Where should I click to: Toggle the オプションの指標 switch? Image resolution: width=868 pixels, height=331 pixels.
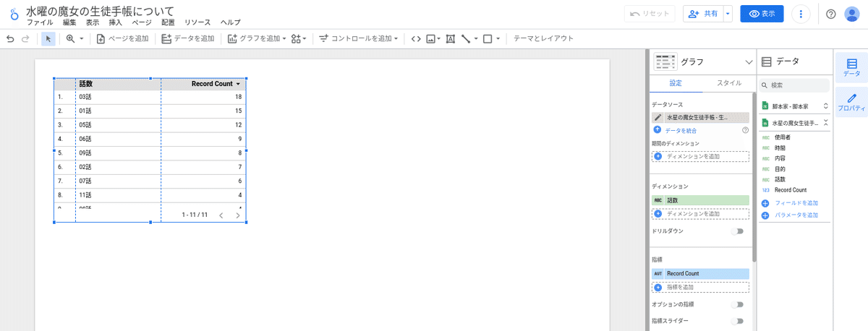click(737, 304)
